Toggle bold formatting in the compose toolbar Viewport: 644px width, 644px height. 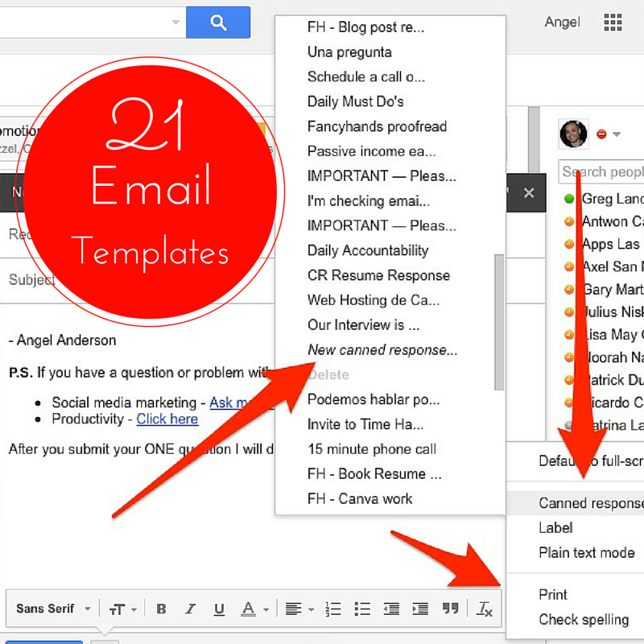(161, 609)
